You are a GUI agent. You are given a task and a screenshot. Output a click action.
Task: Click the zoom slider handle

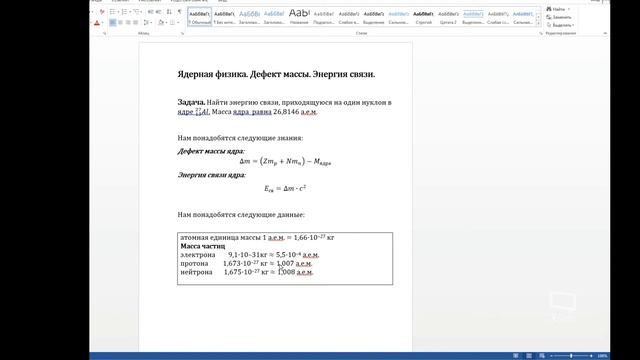571,356
